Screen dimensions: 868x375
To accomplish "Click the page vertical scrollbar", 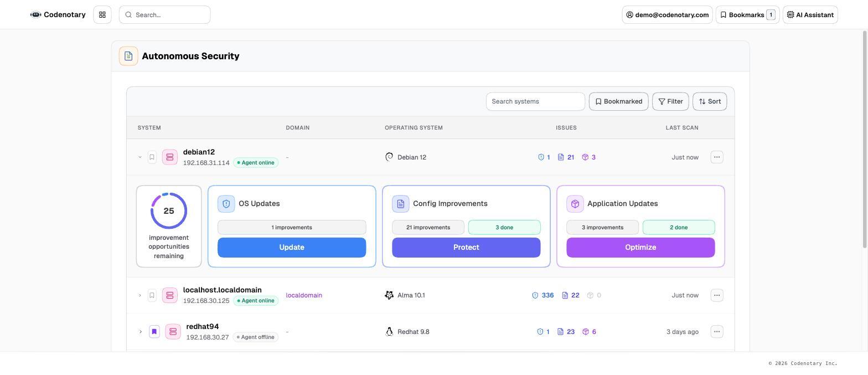I will (x=865, y=140).
